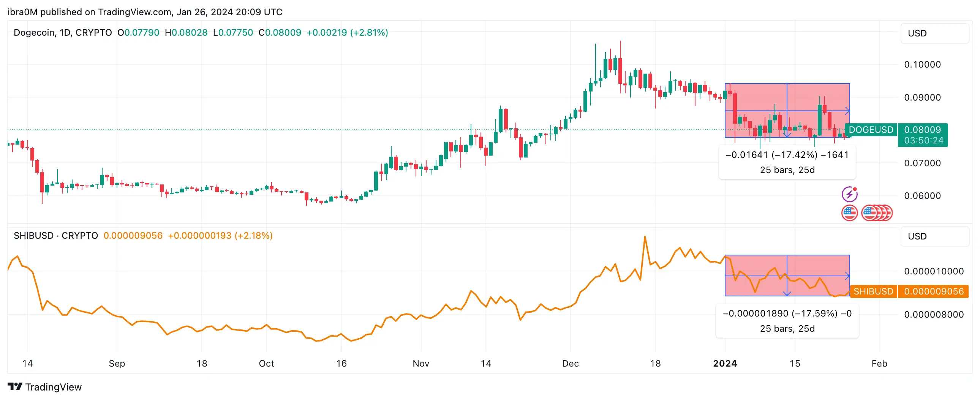
Task: Click the 0.09000 price level on right scale
Action: point(923,97)
